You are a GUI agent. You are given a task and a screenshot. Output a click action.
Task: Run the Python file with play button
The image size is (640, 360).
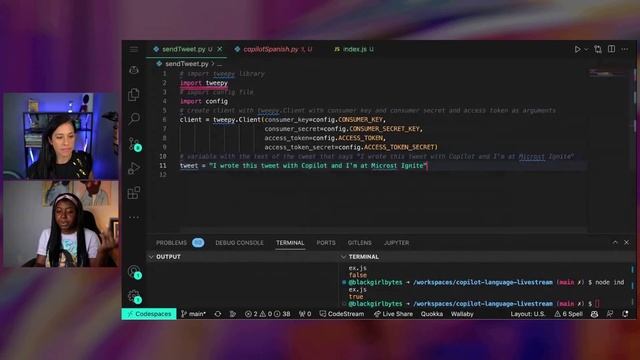pyautogui.click(x=577, y=49)
